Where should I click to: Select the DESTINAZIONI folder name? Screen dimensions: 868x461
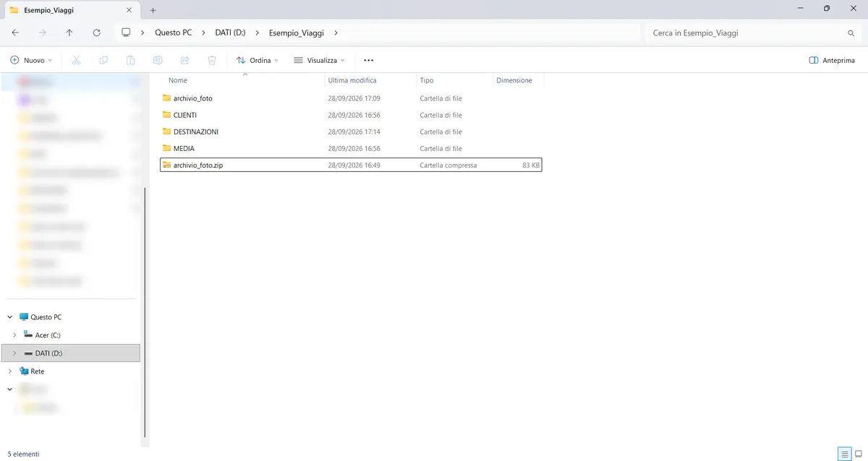(196, 132)
